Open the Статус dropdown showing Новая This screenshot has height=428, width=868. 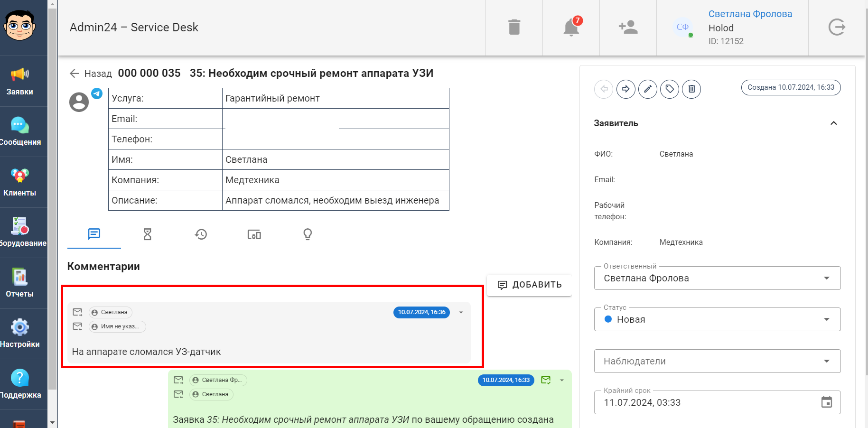[x=717, y=319]
